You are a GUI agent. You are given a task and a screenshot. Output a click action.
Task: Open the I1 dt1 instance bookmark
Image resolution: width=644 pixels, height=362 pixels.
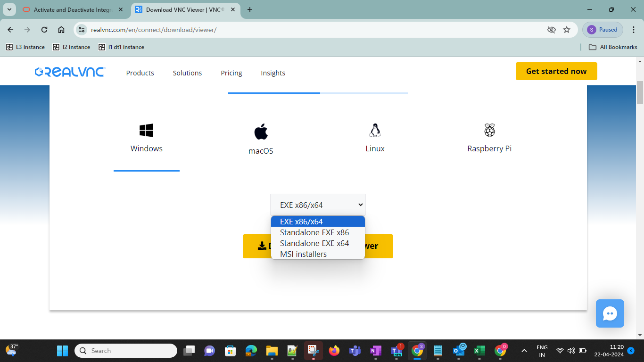pos(121,47)
